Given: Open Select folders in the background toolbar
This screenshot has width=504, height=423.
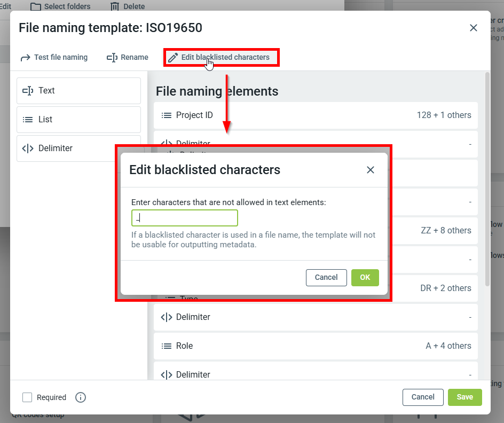Looking at the screenshot, I should [x=60, y=6].
